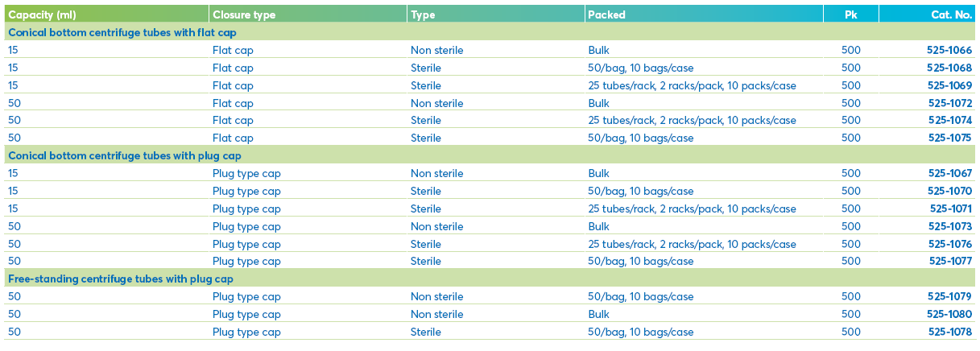The height and width of the screenshot is (351, 980).
Task: Select catalog number 525-1067
Action: [x=949, y=173]
